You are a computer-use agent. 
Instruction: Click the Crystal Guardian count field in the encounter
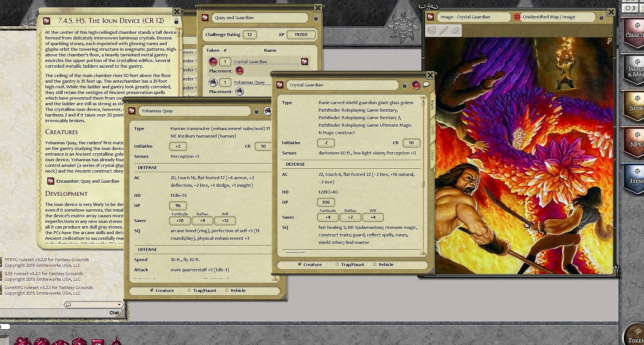point(225,62)
